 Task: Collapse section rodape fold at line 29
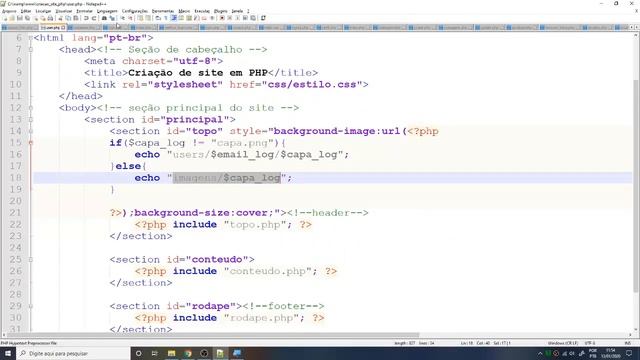[x=31, y=306]
